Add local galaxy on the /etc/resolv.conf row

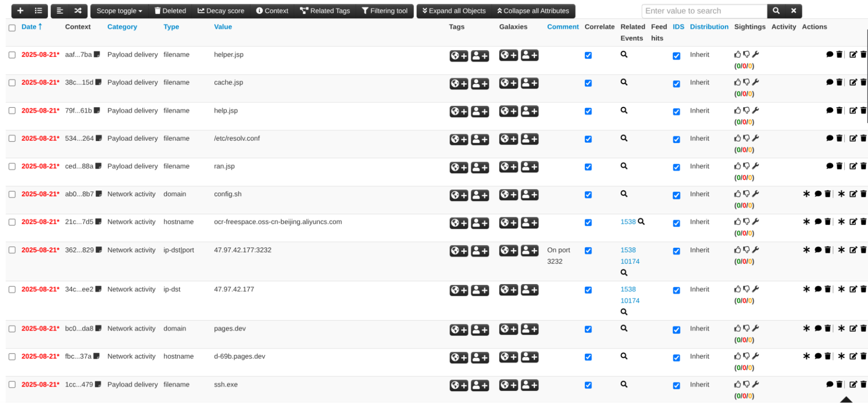coord(530,139)
